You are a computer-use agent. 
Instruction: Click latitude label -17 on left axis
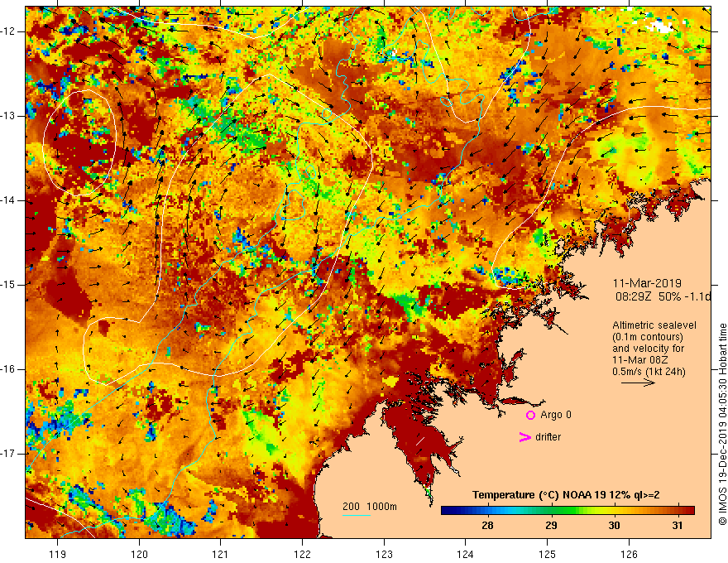8,454
